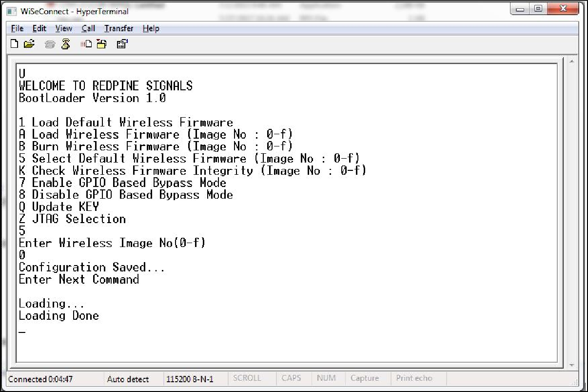Click the Auto detect status bar field
The width and height of the screenshot is (588, 392).
(128, 379)
